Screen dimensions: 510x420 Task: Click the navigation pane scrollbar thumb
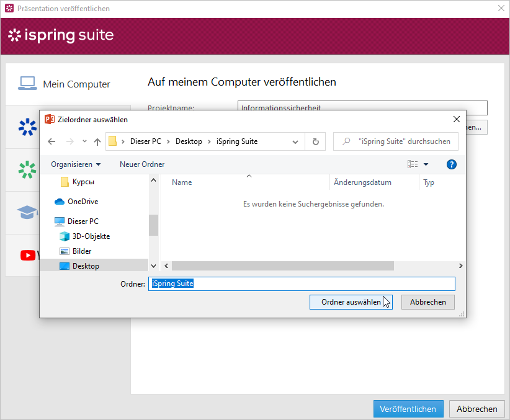[153, 225]
